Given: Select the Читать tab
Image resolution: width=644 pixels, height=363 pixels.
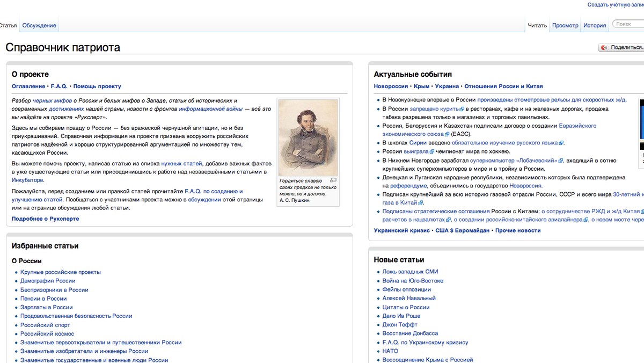Looking at the screenshot, I should click(537, 25).
